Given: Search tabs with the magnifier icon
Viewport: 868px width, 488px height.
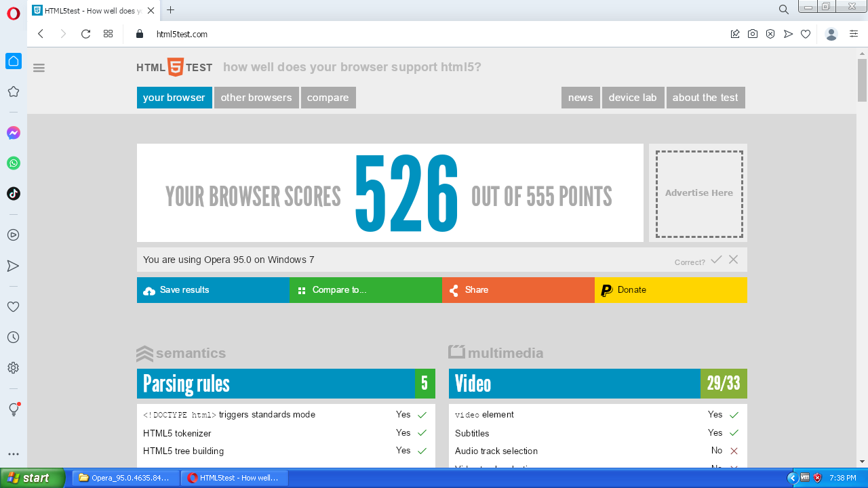Looking at the screenshot, I should [x=783, y=9].
